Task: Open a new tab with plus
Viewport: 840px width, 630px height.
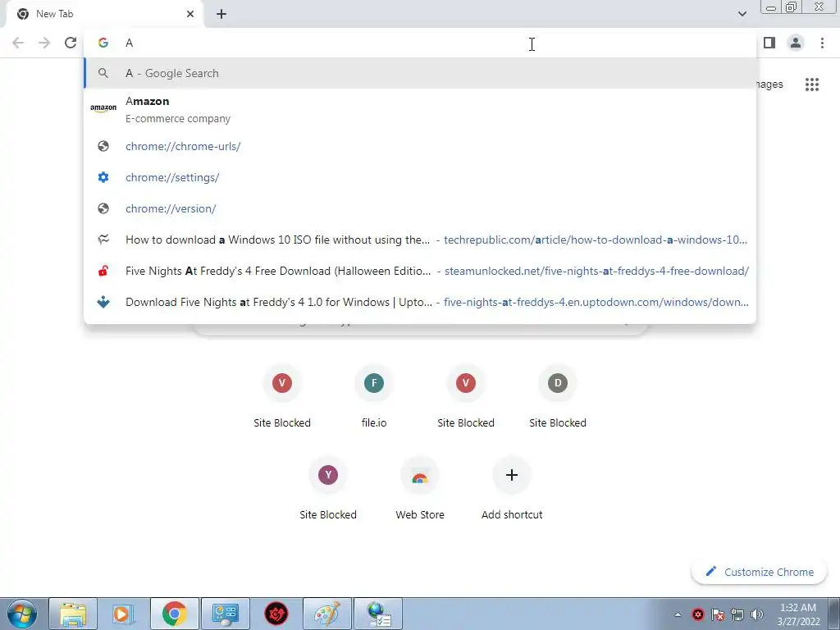Action: coord(221,14)
